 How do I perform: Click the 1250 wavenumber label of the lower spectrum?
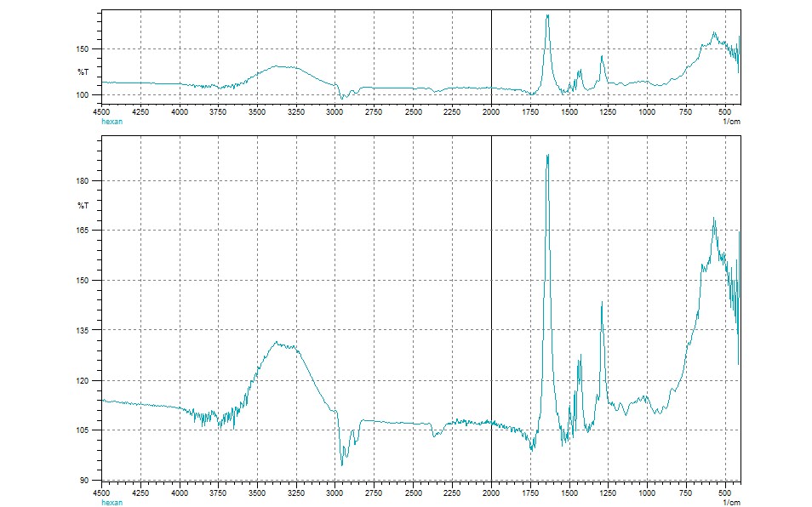[608, 493]
